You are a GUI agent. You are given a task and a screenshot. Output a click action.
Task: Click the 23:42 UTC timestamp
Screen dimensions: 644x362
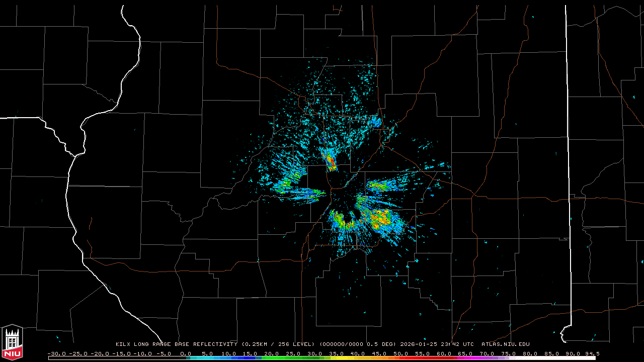pos(457,344)
